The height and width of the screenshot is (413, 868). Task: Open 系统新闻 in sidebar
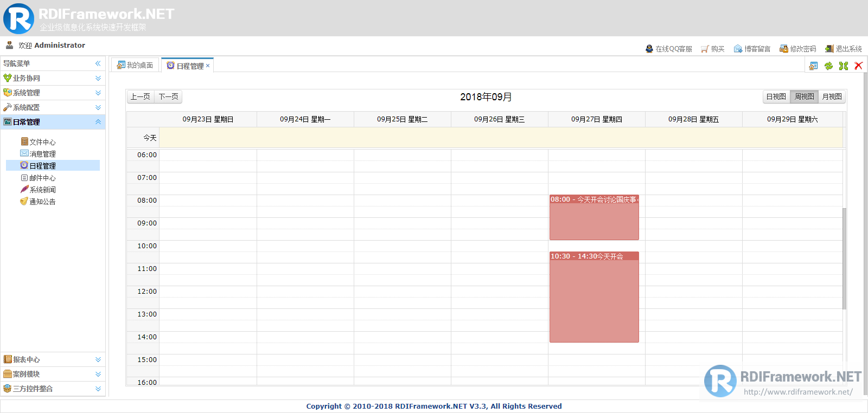(38, 190)
